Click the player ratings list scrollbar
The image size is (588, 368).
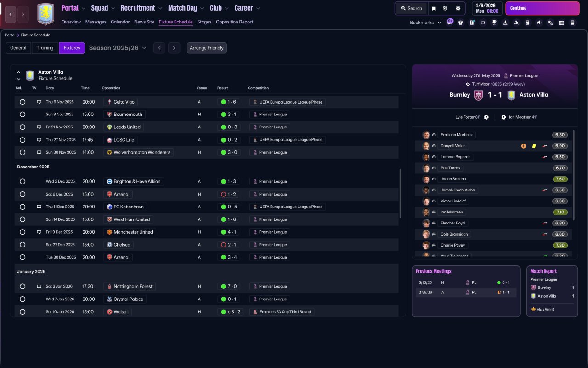574,175
